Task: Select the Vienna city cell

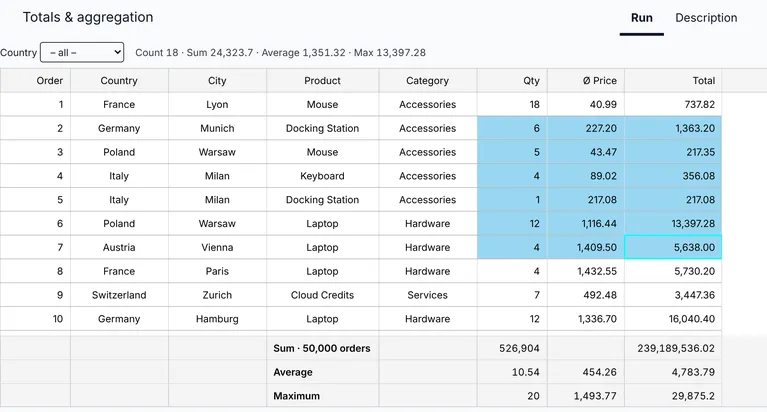Action: coord(218,247)
